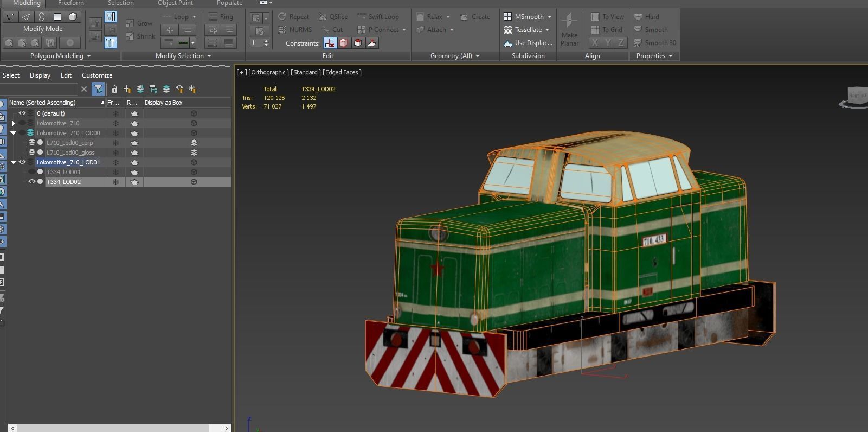
Task: Activate the Swift Loop tool
Action: point(378,17)
